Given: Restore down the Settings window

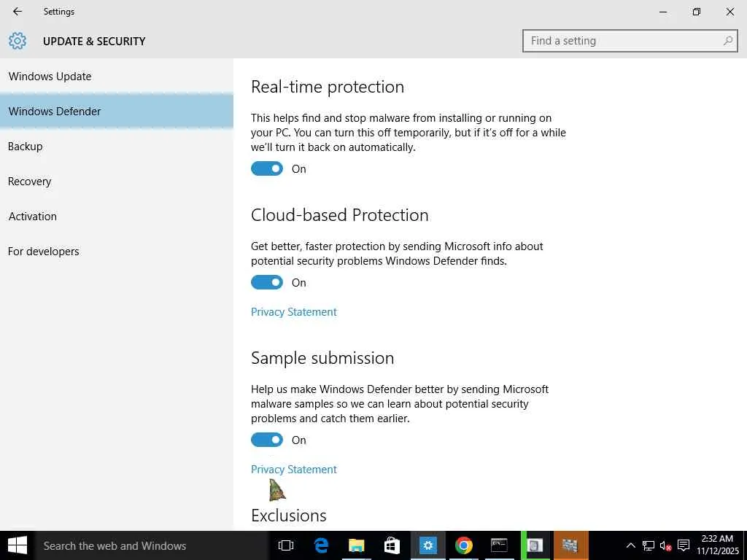Looking at the screenshot, I should (x=697, y=12).
